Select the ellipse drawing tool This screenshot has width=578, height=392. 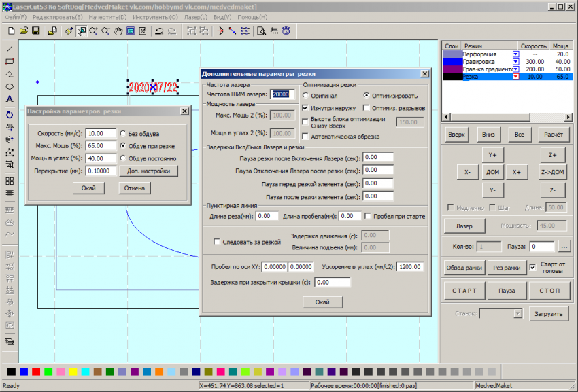(10, 87)
